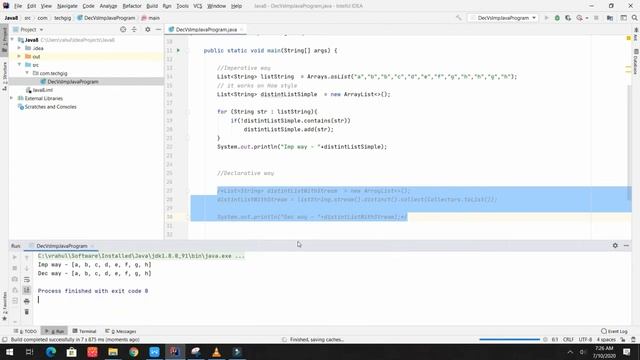Hide the Run tool window

626,246
